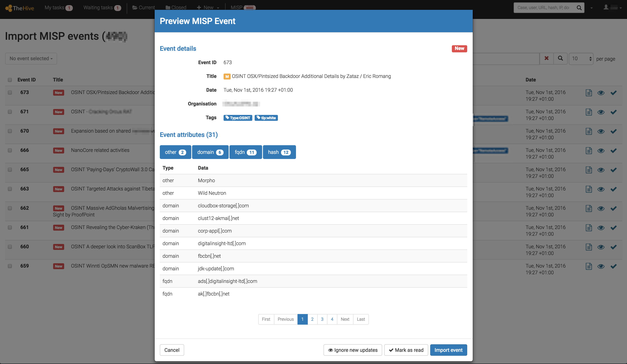The image size is (627, 364).
Task: Click the search magnifier in the top bar
Action: pos(579,7)
